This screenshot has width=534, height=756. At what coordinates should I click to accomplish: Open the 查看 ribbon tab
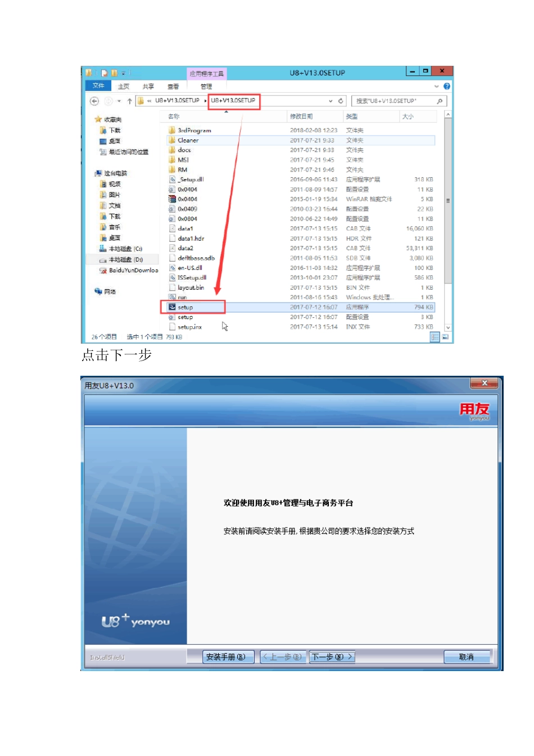173,87
